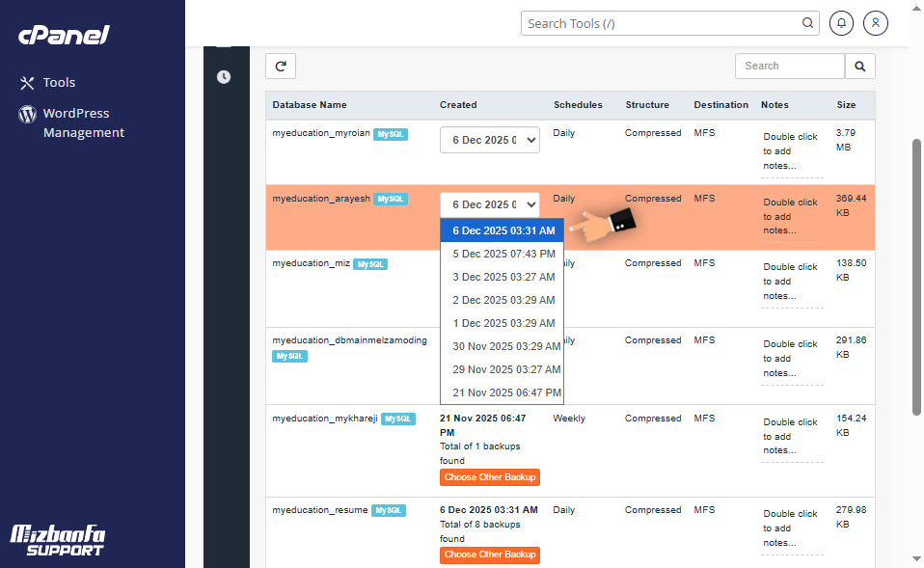The height and width of the screenshot is (568, 924).
Task: Sort by the Database Name column header
Action: (x=310, y=105)
